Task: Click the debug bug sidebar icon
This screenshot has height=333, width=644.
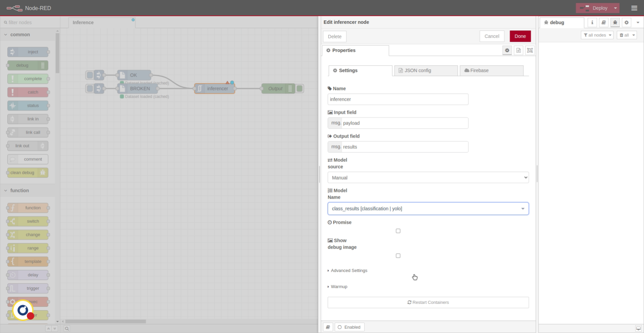Action: (x=615, y=22)
